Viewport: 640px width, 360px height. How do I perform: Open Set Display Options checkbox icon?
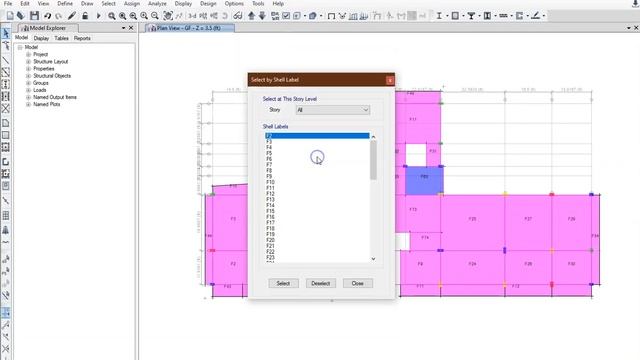pos(286,16)
